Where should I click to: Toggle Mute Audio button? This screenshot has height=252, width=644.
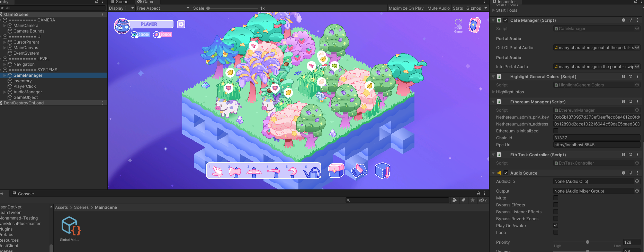439,8
